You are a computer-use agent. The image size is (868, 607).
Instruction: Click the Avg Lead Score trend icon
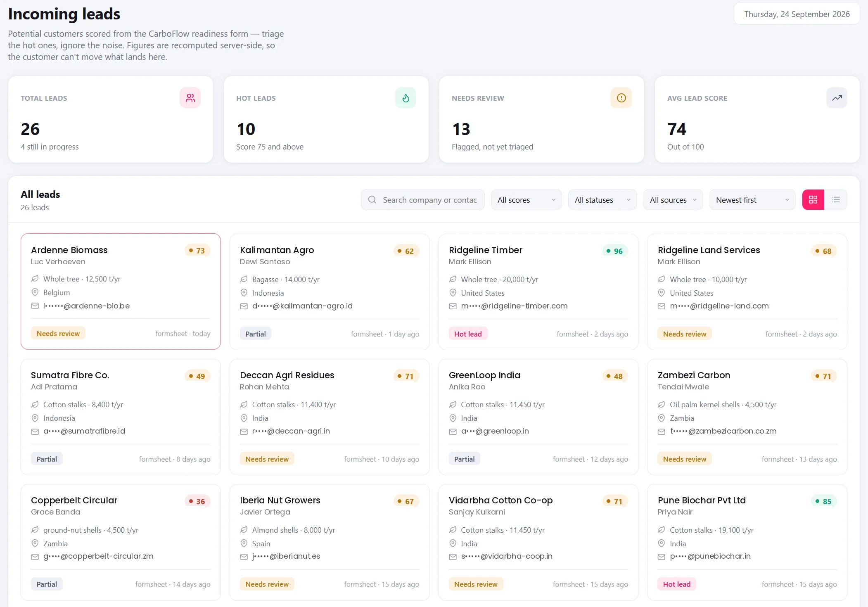click(837, 98)
